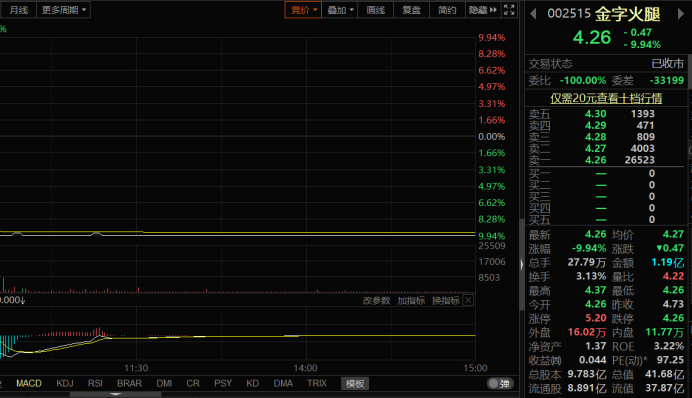This screenshot has height=398, width=692.
Task: Open 仅需20元查看十档行情 link
Action: tap(606, 98)
